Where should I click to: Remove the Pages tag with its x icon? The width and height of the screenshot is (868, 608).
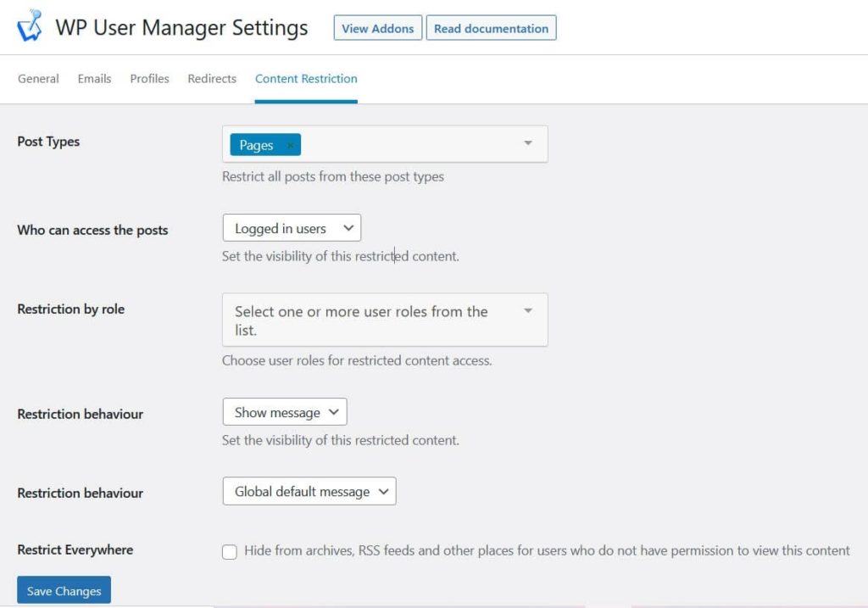pos(290,145)
